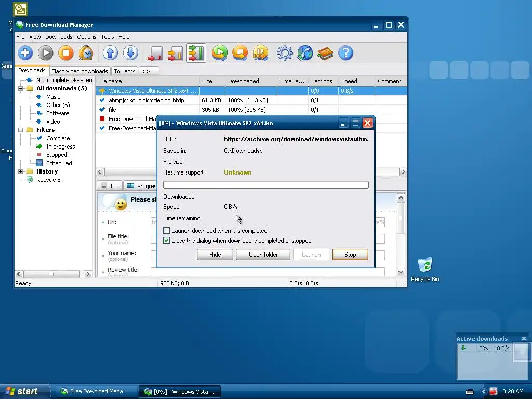
Task: Check Launch download when it is completed
Action: tap(167, 231)
